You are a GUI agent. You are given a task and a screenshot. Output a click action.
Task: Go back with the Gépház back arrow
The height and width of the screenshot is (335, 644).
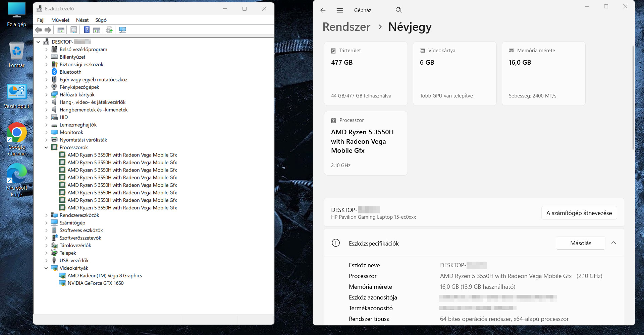tap(323, 10)
